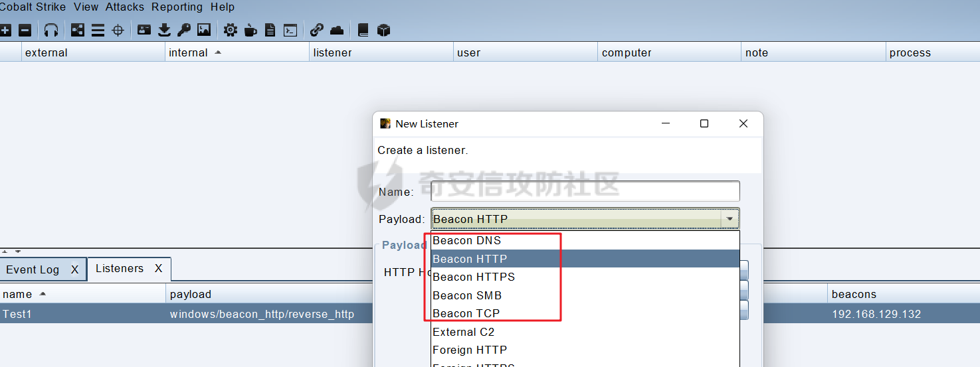Switch to session table view icon
Viewport: 980px width, 367px height.
98,30
